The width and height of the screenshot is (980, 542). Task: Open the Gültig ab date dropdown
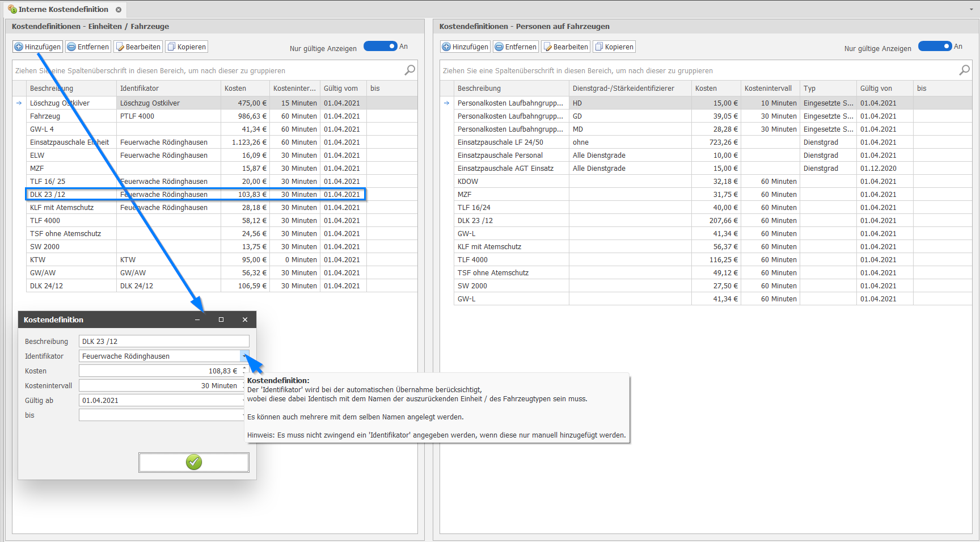point(244,401)
